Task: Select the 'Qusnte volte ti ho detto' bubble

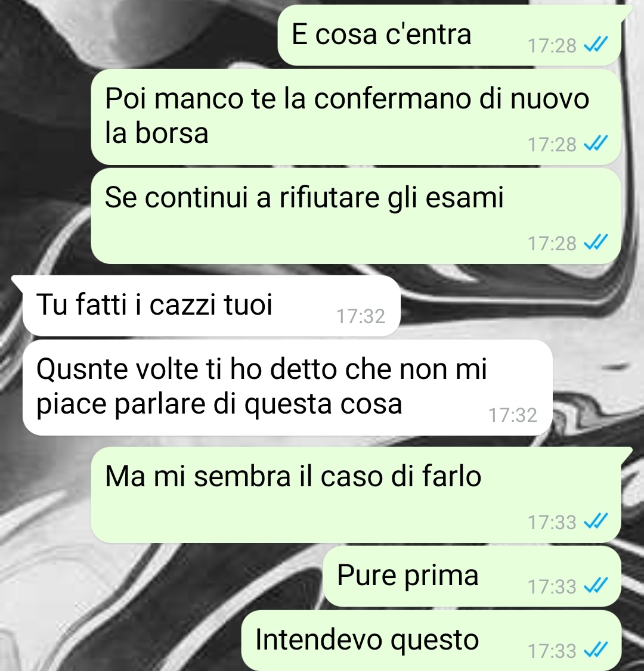Action: tap(287, 387)
